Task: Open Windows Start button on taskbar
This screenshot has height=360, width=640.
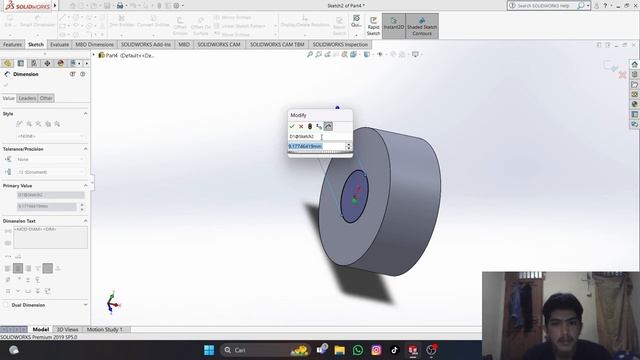Action: pos(209,350)
